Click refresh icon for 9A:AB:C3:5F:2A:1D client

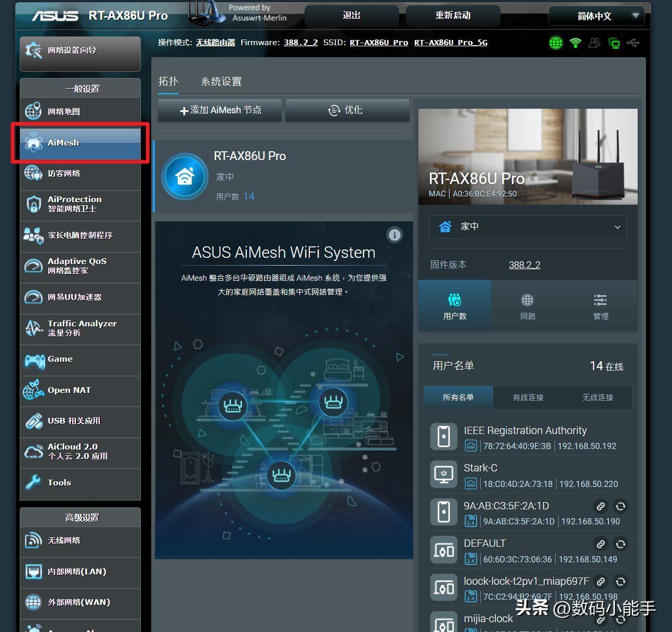pyautogui.click(x=621, y=506)
